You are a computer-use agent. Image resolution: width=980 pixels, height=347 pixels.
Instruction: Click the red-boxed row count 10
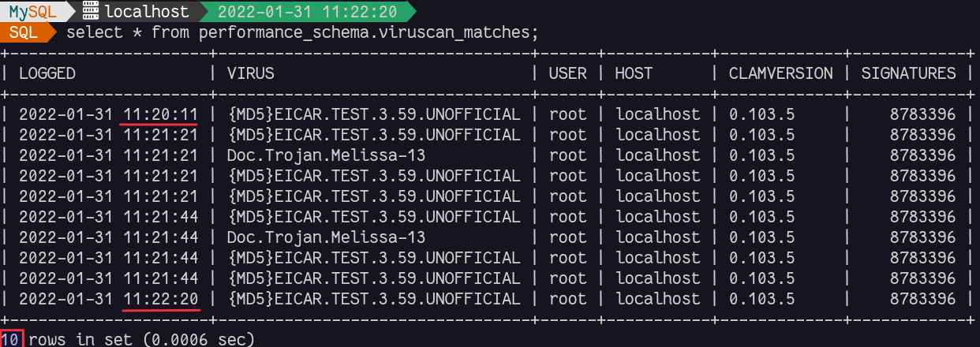click(x=10, y=340)
